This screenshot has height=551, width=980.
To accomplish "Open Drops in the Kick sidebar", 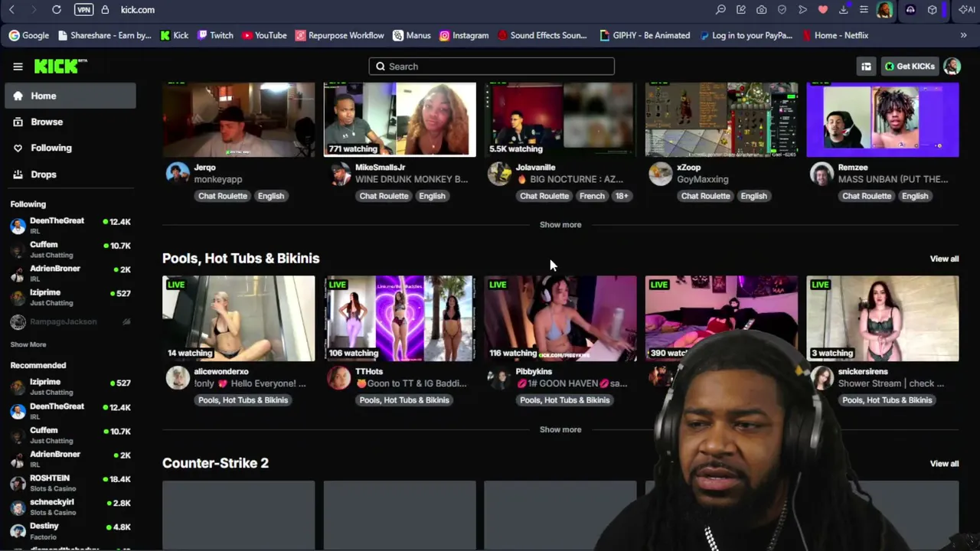I will [x=70, y=174].
